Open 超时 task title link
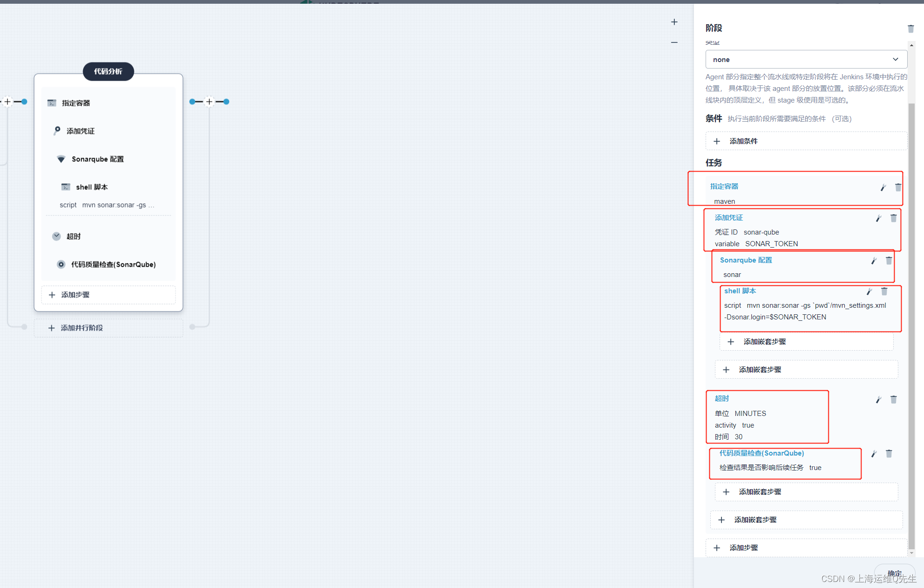Screen dimensions: 924x588 tap(721, 399)
